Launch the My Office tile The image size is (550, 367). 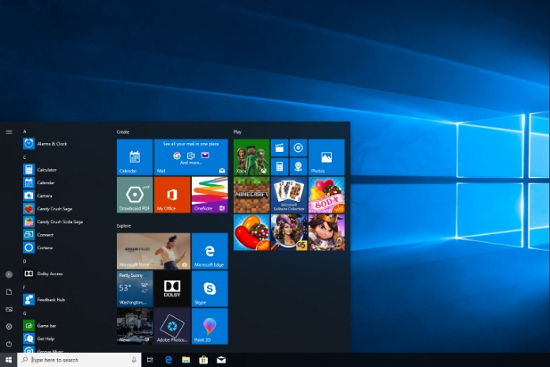coord(172,195)
